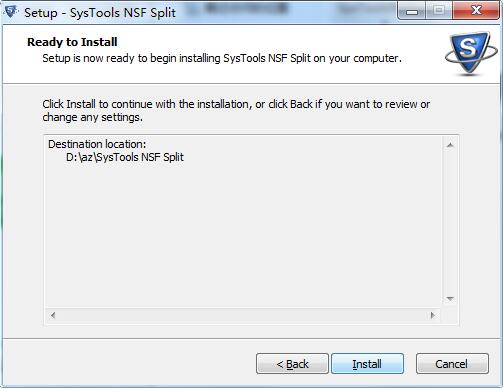Click the Destination location label text
Image resolution: width=503 pixels, height=388 pixels.
tap(97, 144)
